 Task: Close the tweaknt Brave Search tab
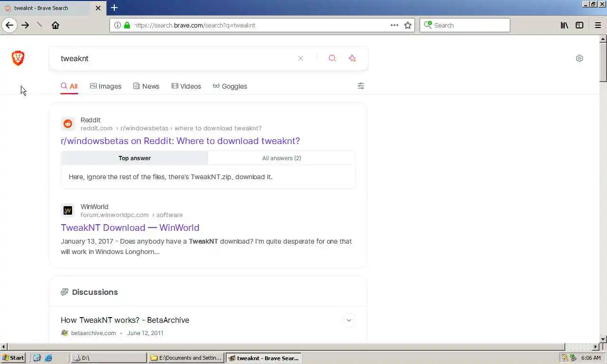(98, 8)
